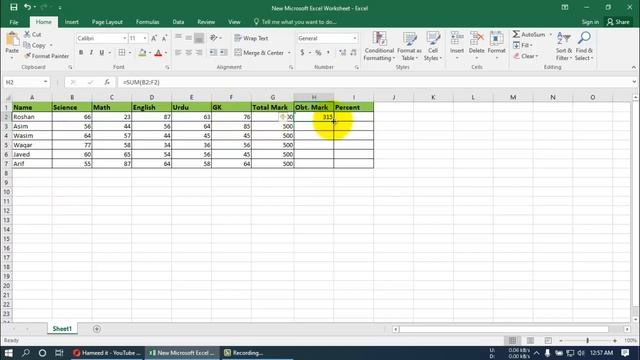Click the Share button
The height and width of the screenshot is (360, 640).
click(x=618, y=22)
